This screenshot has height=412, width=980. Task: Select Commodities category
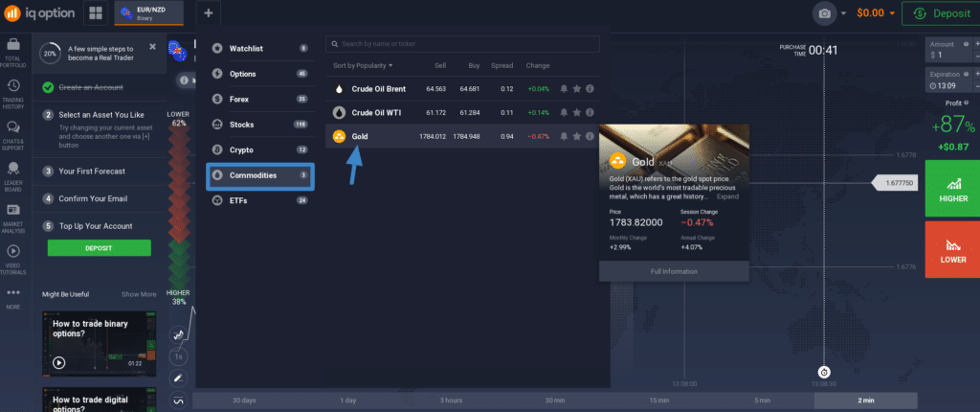click(260, 176)
